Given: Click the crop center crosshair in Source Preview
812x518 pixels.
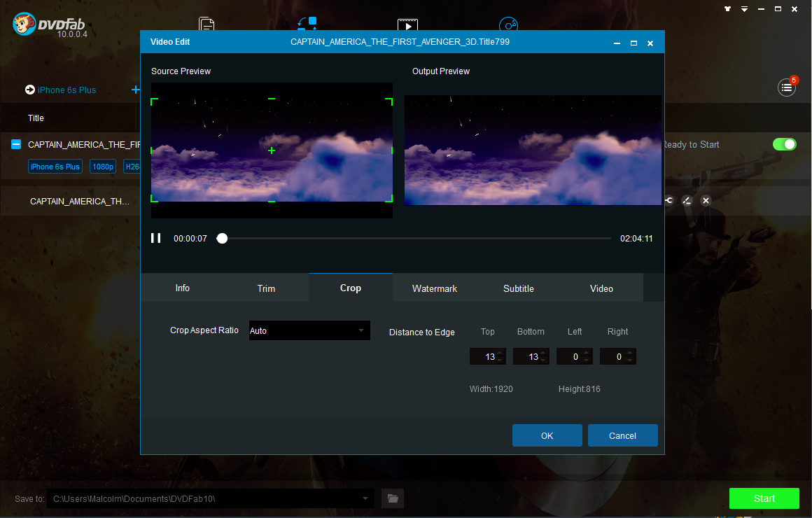Looking at the screenshot, I should (272, 150).
